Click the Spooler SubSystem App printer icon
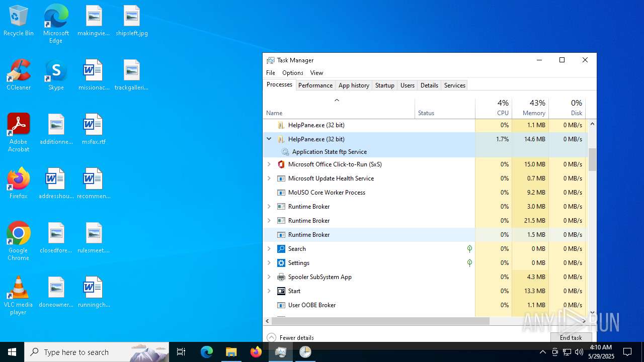 (x=281, y=277)
